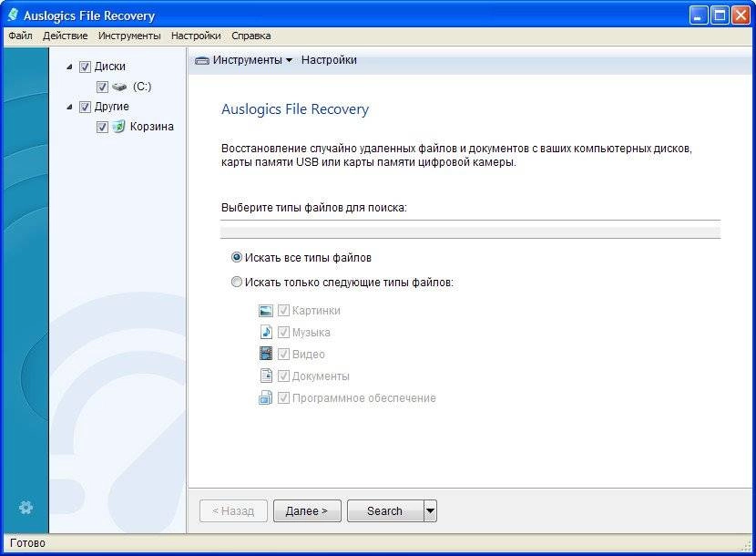Click the Search button
The width and height of the screenshot is (756, 556).
coord(385,510)
